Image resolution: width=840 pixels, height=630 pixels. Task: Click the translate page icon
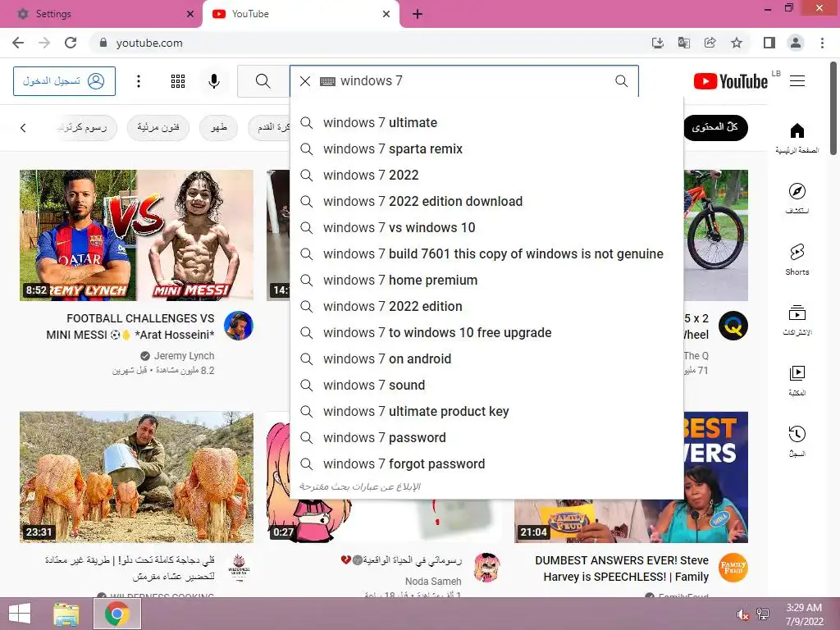coord(683,43)
